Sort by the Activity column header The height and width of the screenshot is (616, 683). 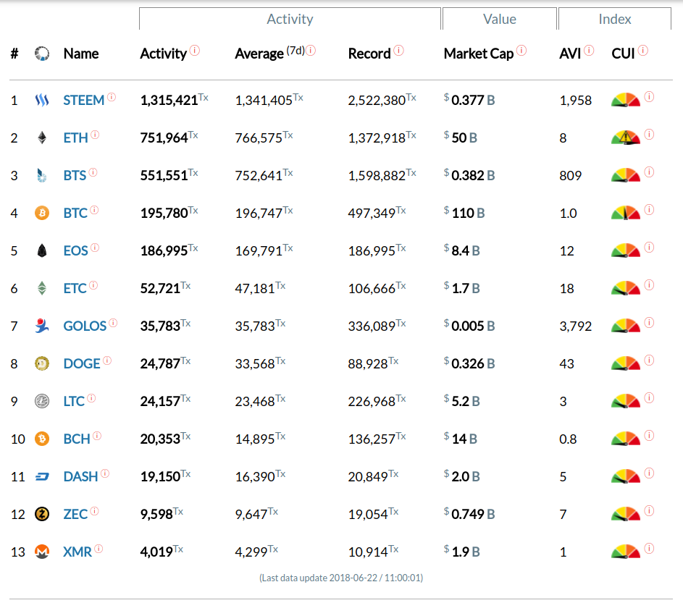click(164, 54)
